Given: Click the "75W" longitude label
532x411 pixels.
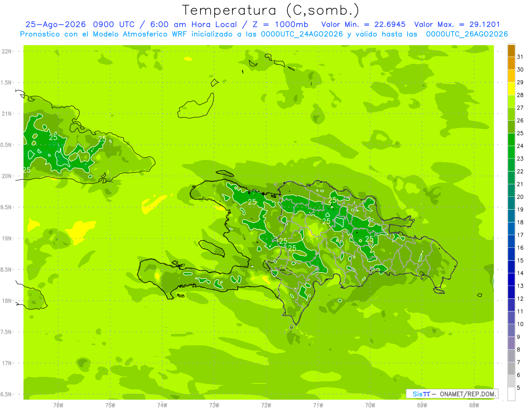Looking at the screenshot, I should [110, 405].
